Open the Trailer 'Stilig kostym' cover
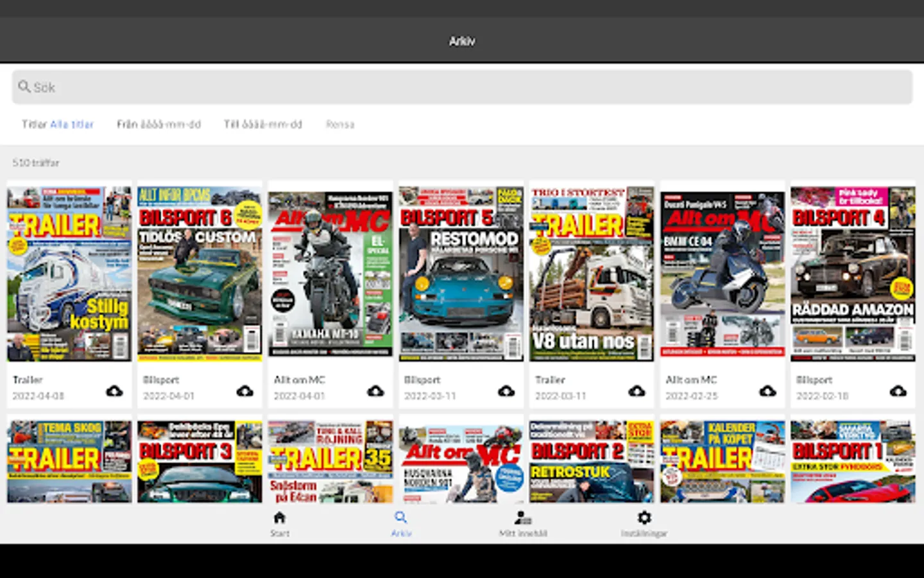This screenshot has width=924, height=578. (69, 274)
